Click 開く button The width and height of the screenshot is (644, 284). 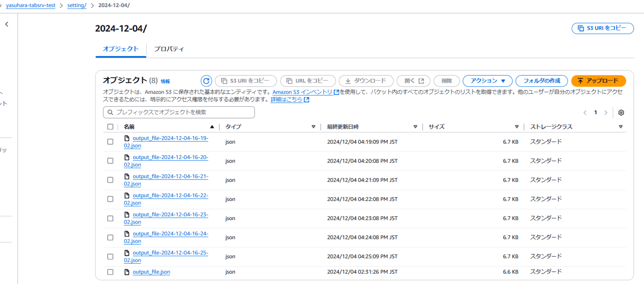(x=413, y=81)
